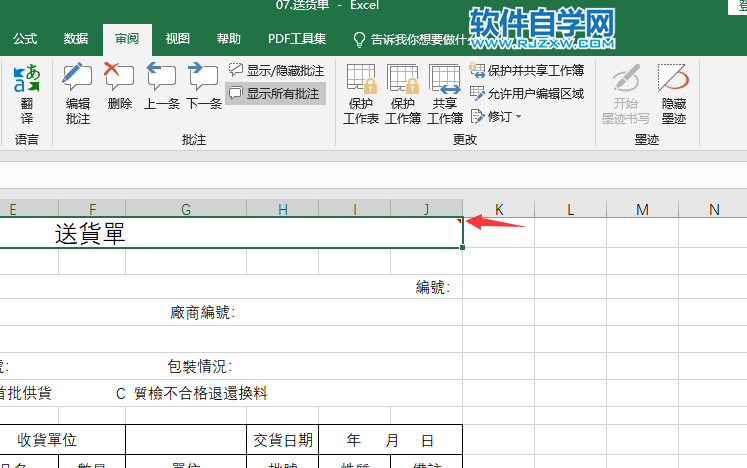Open the PDF工具集 tab
The image size is (747, 468).
[297, 39]
